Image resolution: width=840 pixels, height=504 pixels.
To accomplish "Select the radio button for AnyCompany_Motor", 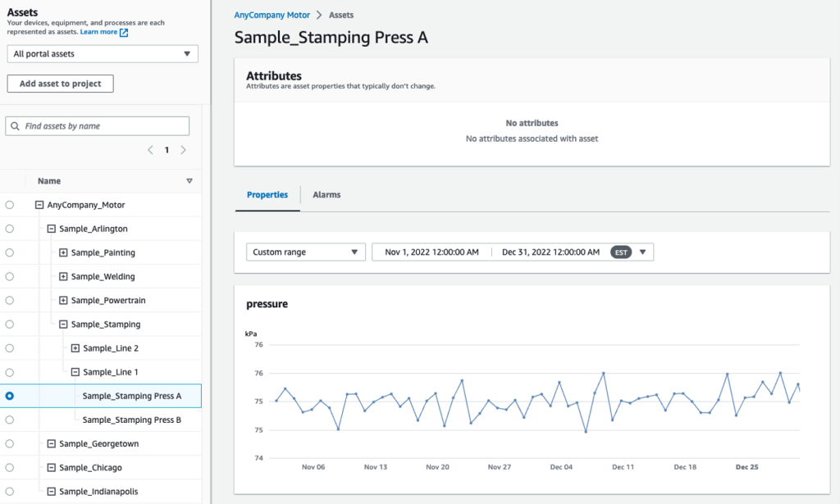I will pyautogui.click(x=9, y=204).
